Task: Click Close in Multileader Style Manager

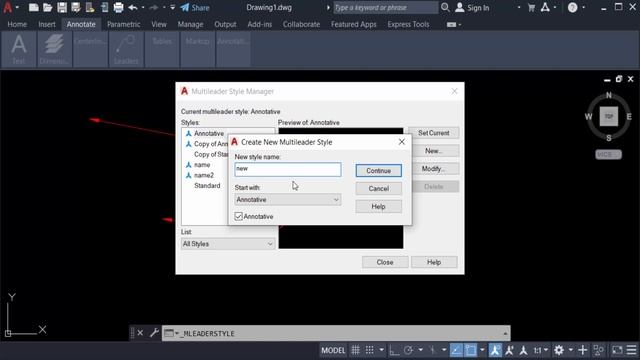Action: (385, 262)
